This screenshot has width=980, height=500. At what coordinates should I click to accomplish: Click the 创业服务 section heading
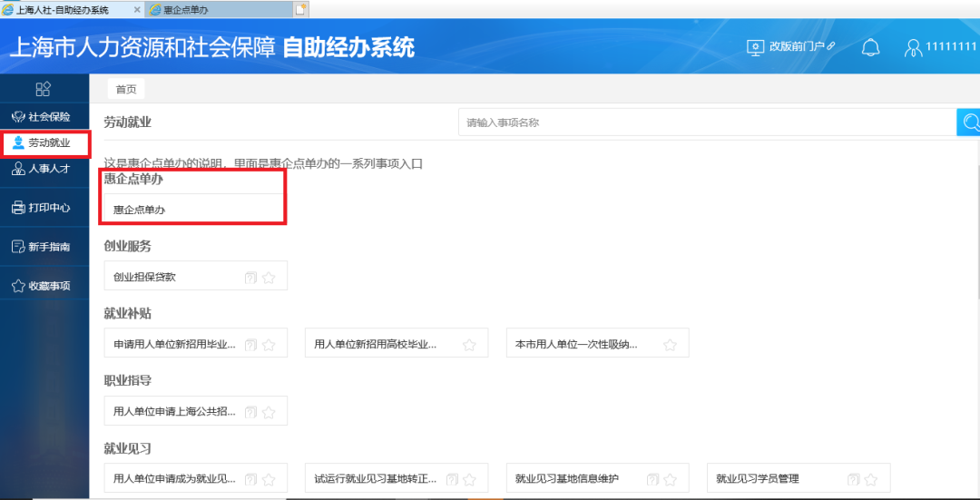point(128,246)
